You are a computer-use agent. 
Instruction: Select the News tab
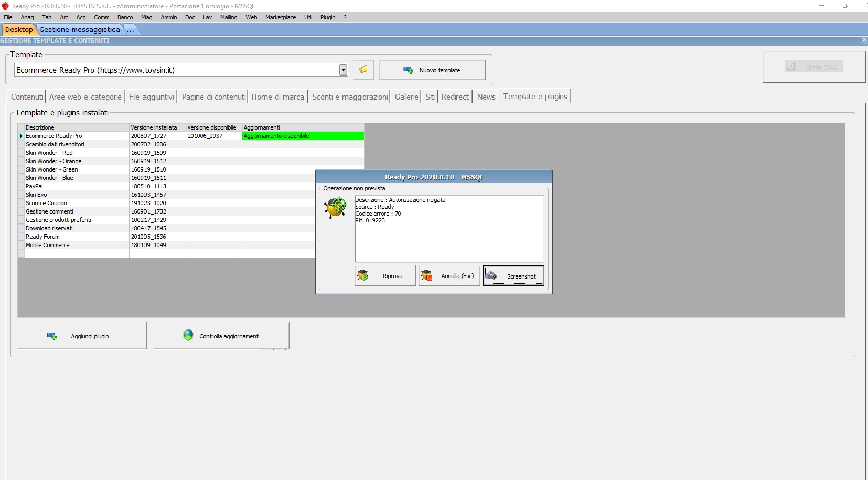pyautogui.click(x=486, y=97)
